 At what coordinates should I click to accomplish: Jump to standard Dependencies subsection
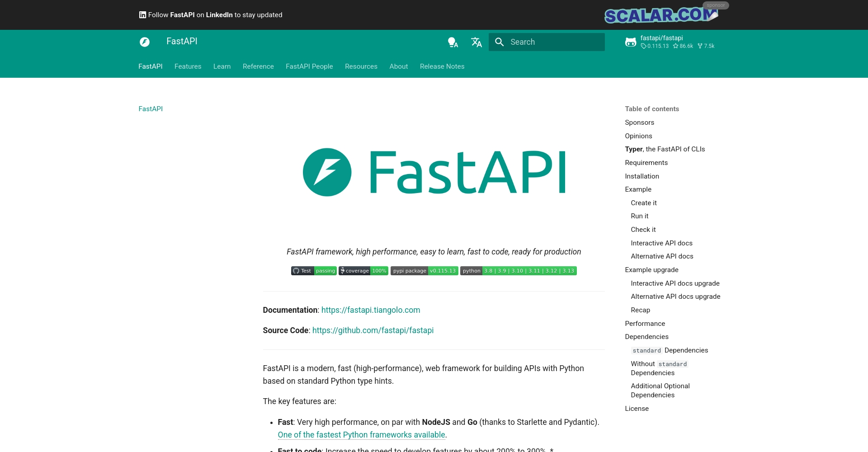click(x=670, y=350)
